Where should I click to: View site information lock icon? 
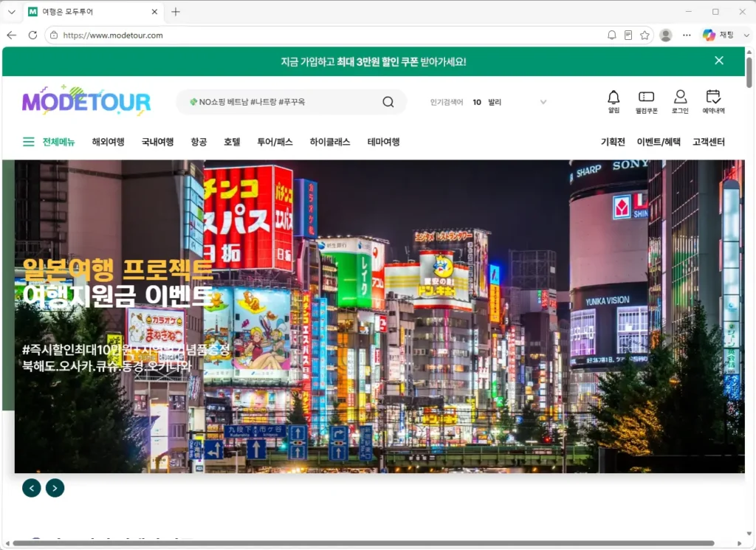point(54,35)
